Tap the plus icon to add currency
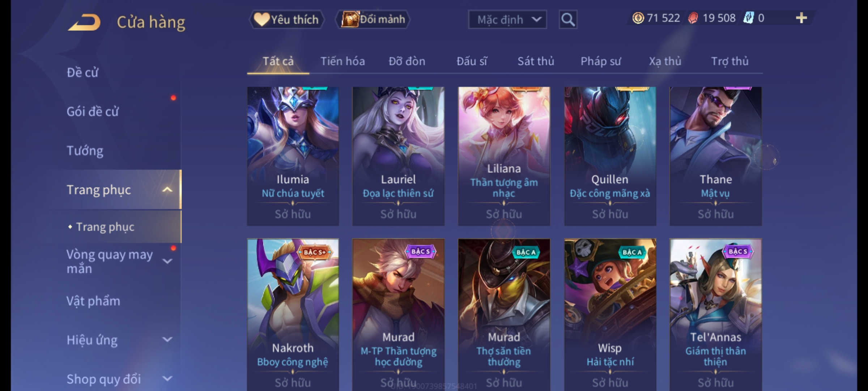This screenshot has width=868, height=391. tap(801, 18)
